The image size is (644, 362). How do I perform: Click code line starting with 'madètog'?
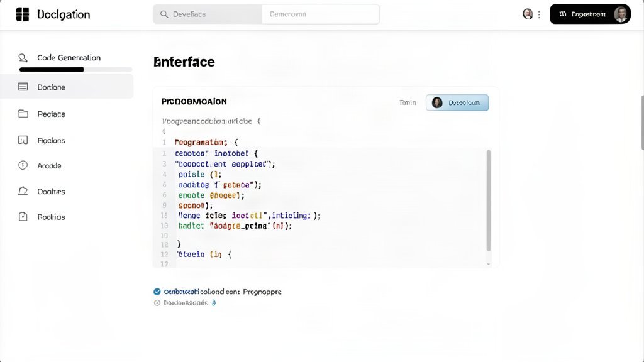pos(219,185)
